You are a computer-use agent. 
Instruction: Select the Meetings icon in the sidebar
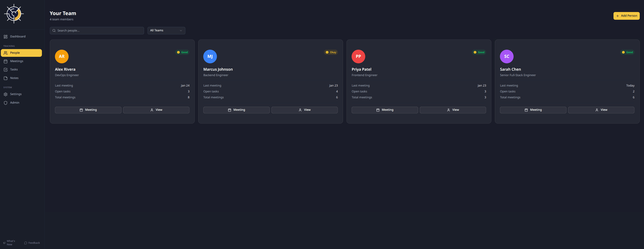click(x=6, y=61)
